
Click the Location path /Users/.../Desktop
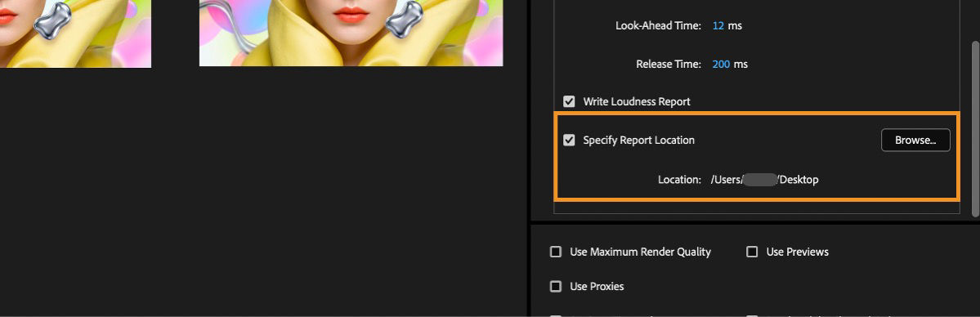(x=764, y=180)
